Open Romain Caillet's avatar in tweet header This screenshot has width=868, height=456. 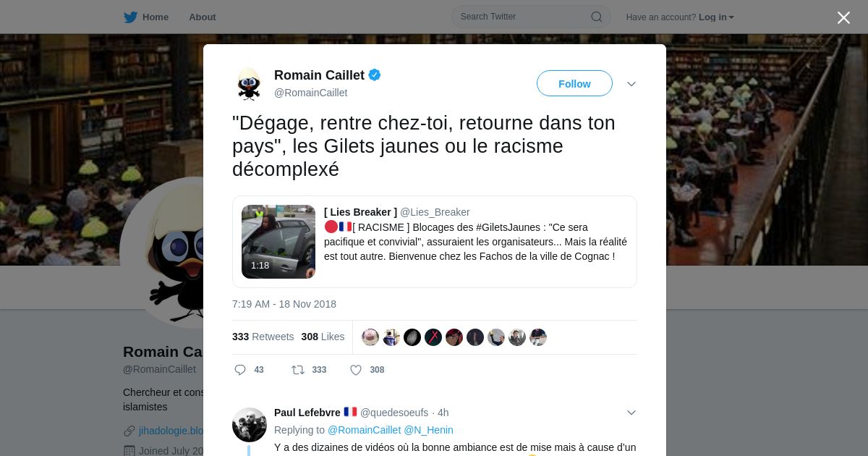[250, 84]
